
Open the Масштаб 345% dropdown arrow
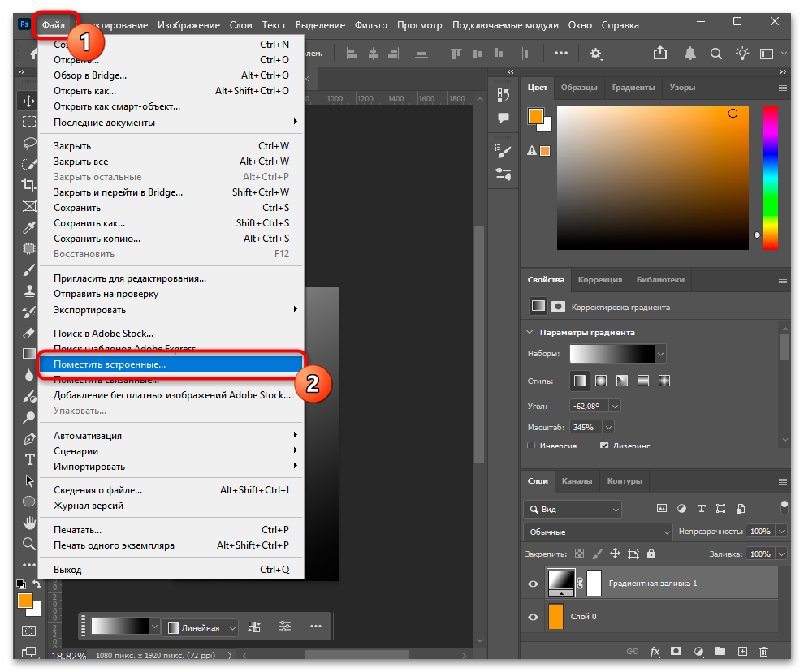click(x=608, y=427)
